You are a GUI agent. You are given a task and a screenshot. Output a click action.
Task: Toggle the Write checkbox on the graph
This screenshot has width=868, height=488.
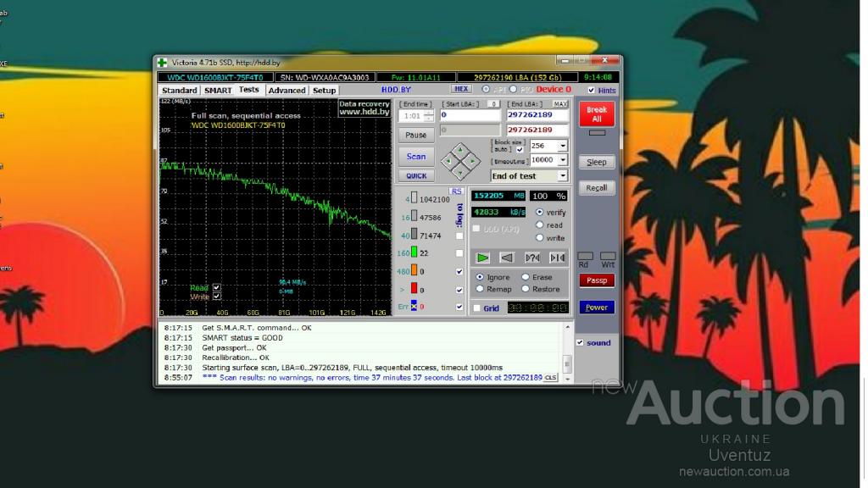coord(216,297)
